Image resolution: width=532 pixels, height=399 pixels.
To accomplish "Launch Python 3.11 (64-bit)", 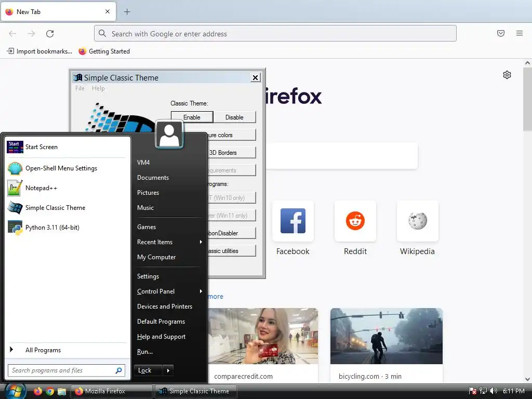I will (68, 228).
